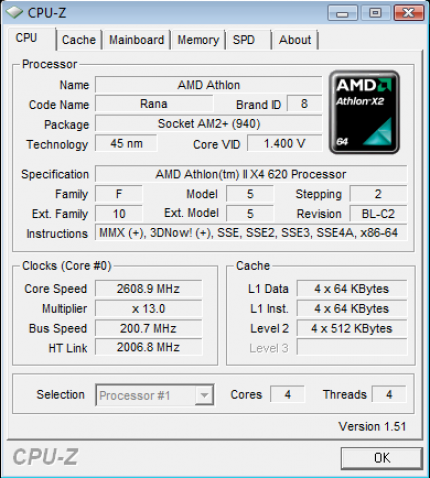Click the Bus Speed value 200.7 MHz
This screenshot has width=430, height=478.
tap(148, 328)
